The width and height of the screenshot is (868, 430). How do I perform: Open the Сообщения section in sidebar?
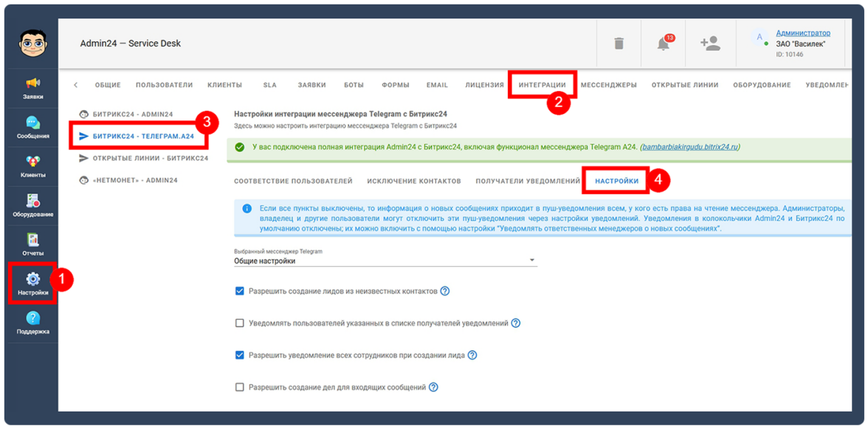coord(33,127)
